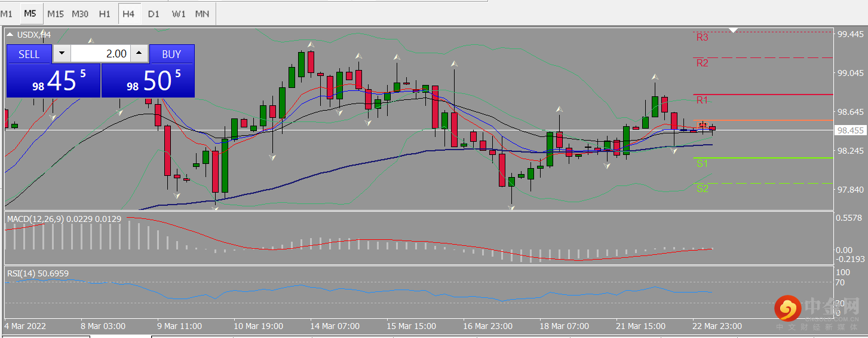868x338 pixels.
Task: Click the BUY button
Action: pyautogui.click(x=171, y=54)
